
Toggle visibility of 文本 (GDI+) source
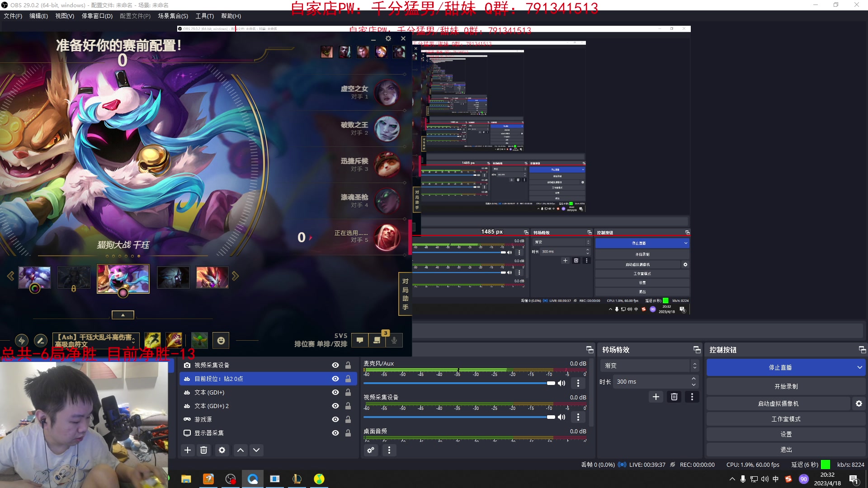[x=335, y=392]
